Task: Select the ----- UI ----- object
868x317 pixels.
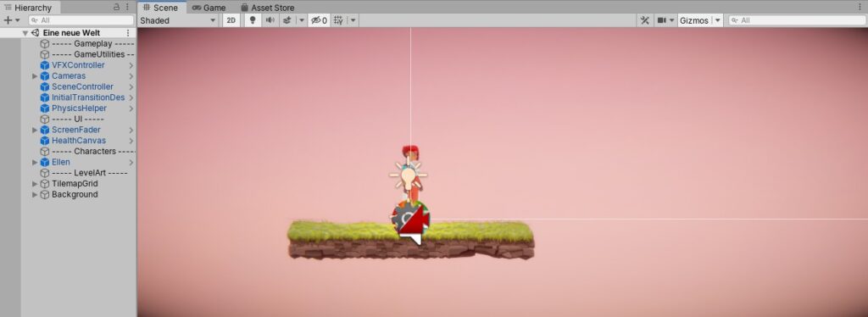Action: [x=77, y=119]
